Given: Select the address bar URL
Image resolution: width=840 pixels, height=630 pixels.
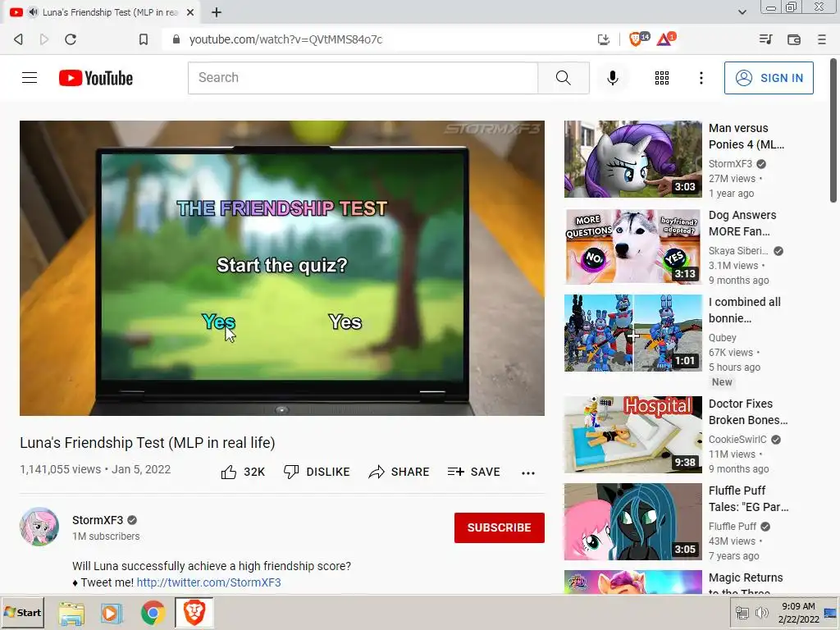Looking at the screenshot, I should [x=285, y=39].
